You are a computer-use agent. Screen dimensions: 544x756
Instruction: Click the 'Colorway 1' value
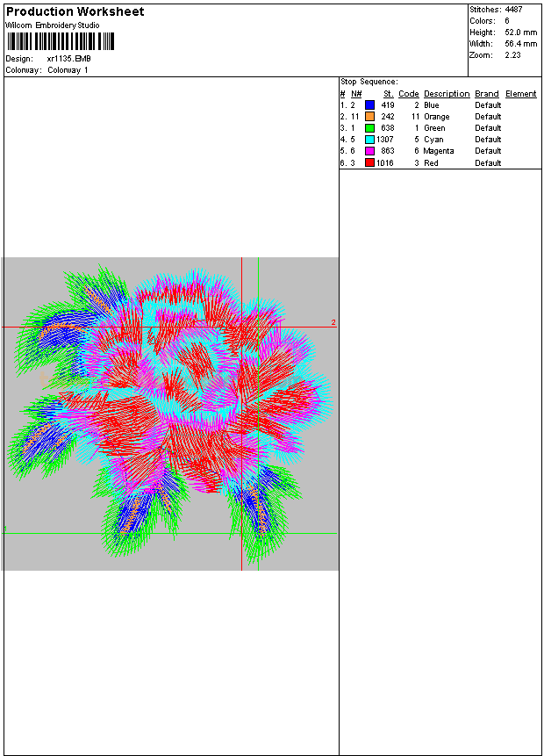point(68,70)
